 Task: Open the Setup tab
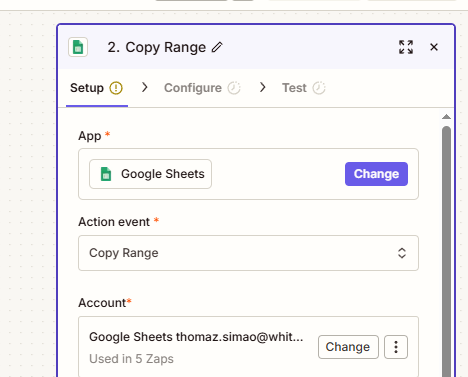(x=97, y=88)
